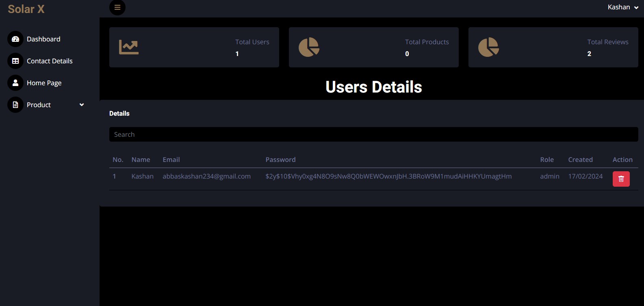Click the Total Users chart line icon
Screen dimensions: 644x306
[x=129, y=47]
